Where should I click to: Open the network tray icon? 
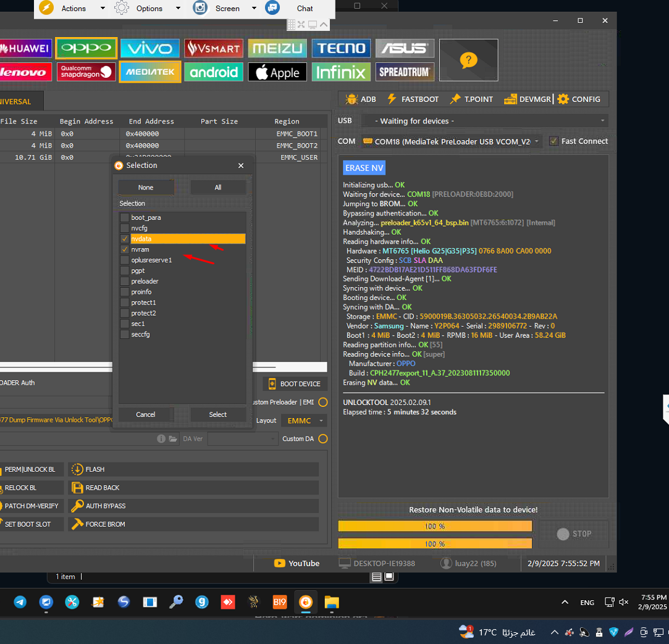click(x=609, y=602)
